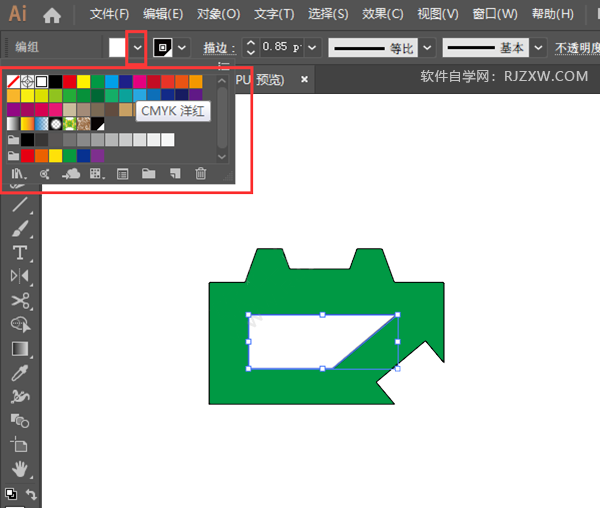Open the swatches panel flyout menu
This screenshot has height=508, width=600.
click(224, 66)
